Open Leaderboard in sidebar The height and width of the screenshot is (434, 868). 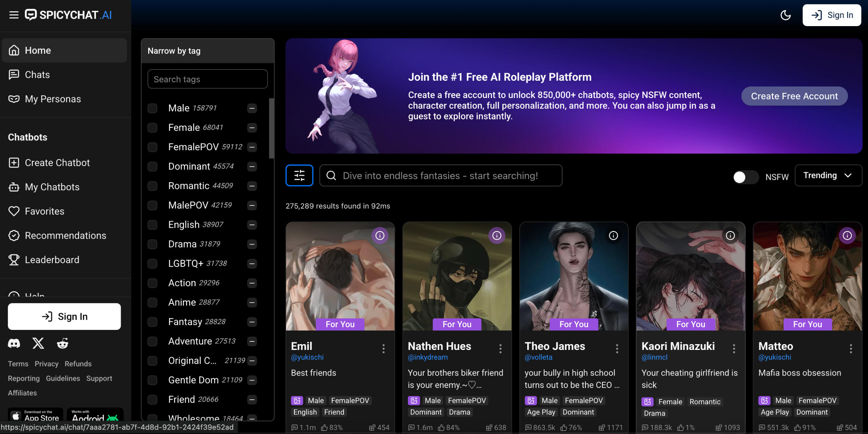coord(52,260)
